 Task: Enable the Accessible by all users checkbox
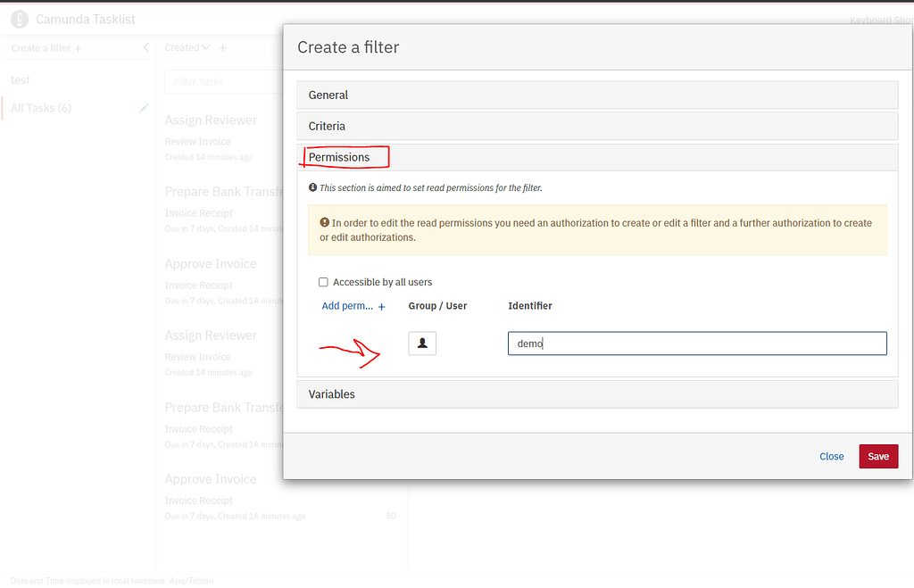click(x=323, y=281)
